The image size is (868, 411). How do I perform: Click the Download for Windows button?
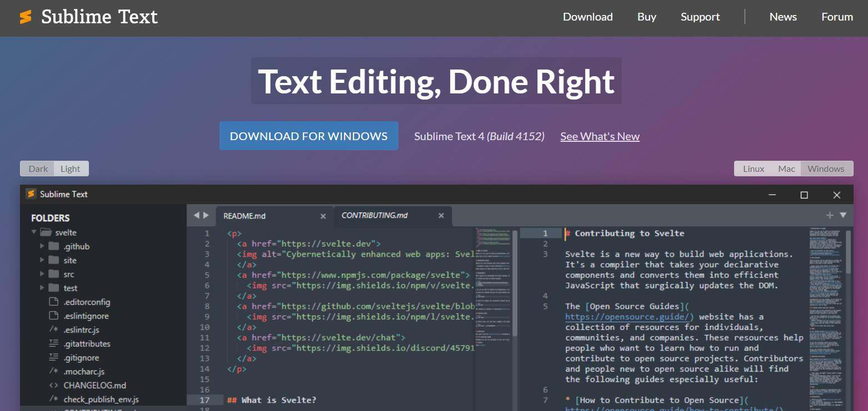(x=308, y=136)
